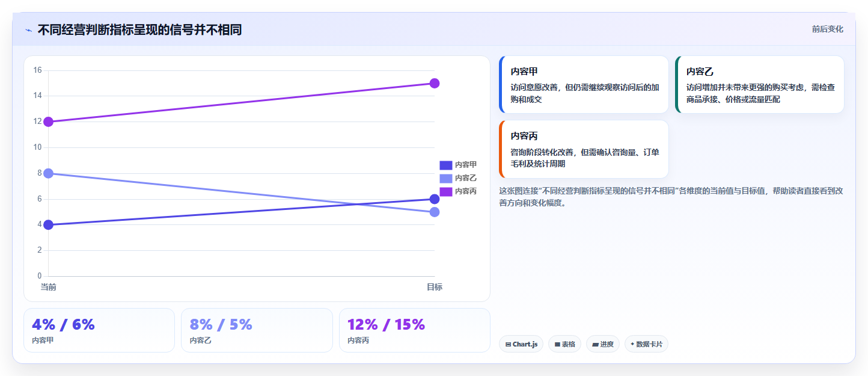Click the icon inside the 表格 tag
The width and height of the screenshot is (868, 376).
pos(557,345)
